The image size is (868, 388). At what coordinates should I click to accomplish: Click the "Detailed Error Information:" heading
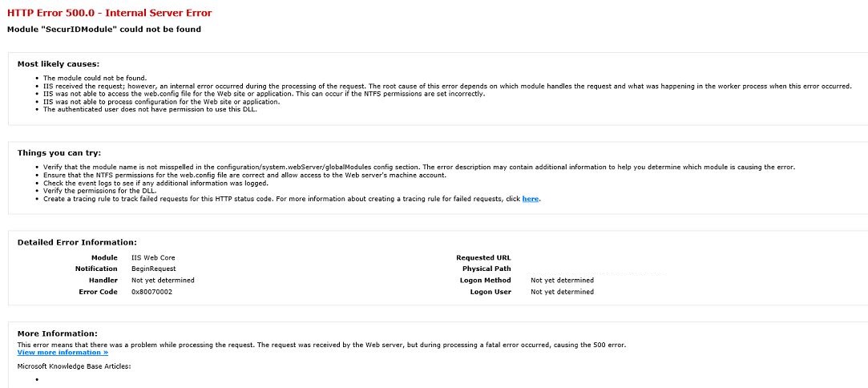(77, 241)
